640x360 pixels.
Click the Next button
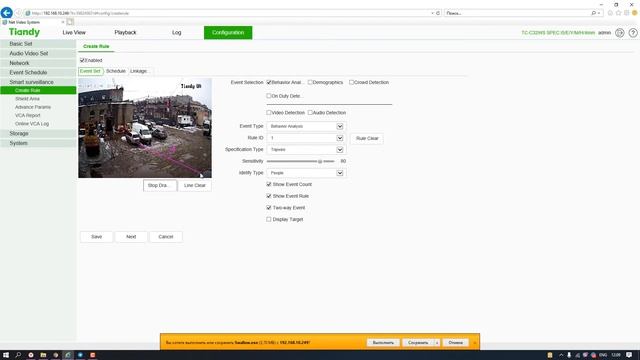coord(131,237)
